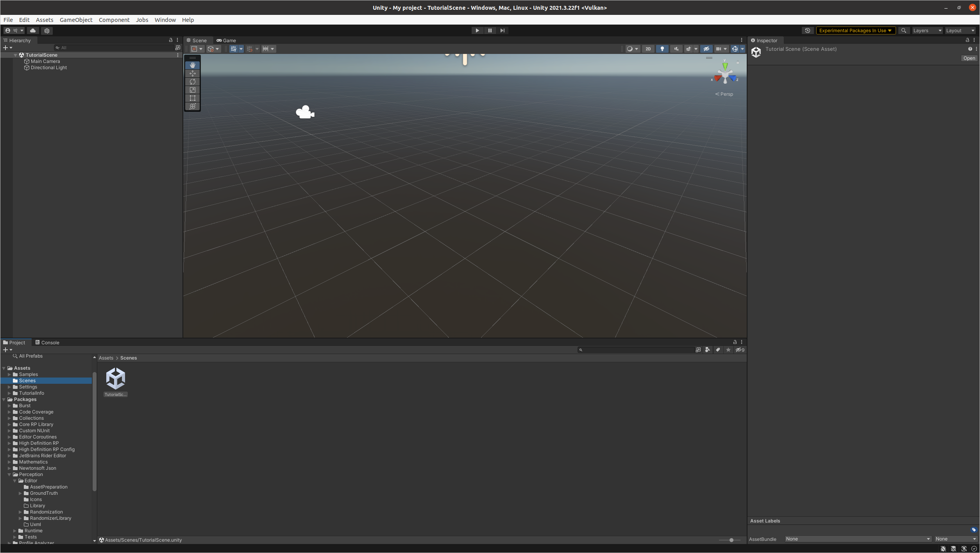Select the Move tool in scene toolbar
980x553 pixels.
click(x=192, y=73)
